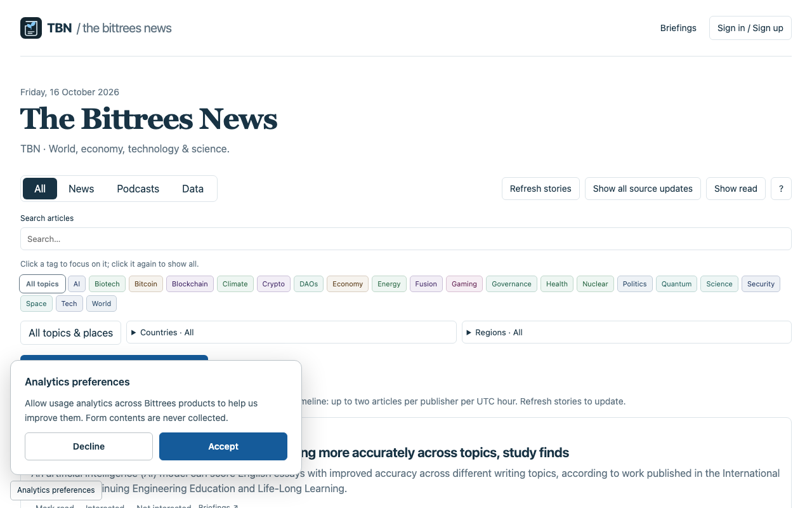This screenshot has height=508, width=812.
Task: Click the Refresh stories button
Action: (540, 189)
